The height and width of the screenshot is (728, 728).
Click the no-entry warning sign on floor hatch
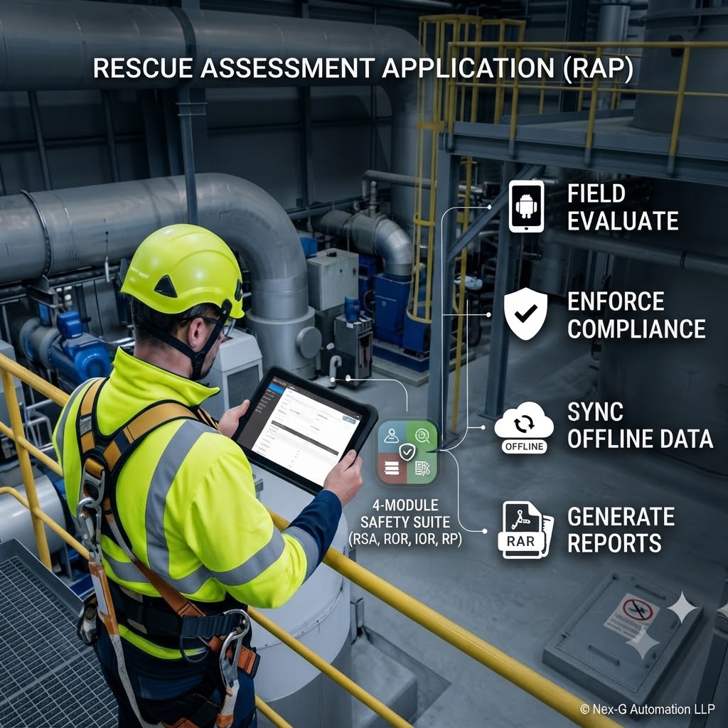632,614
